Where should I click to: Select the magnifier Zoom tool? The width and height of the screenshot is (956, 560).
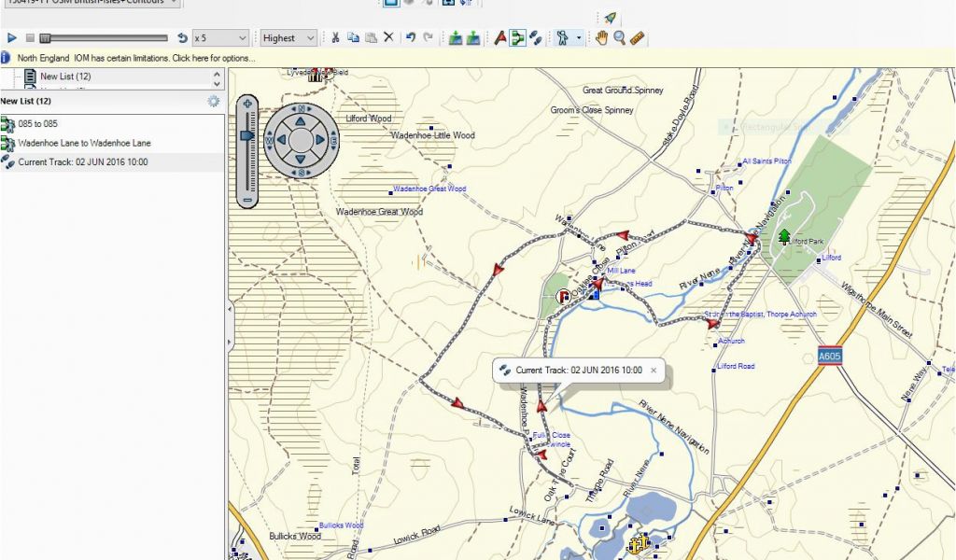click(x=620, y=37)
